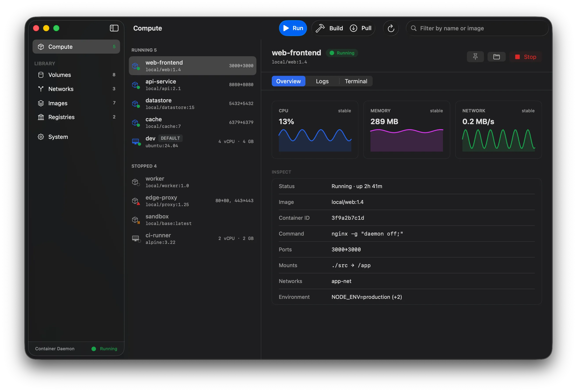Image resolution: width=577 pixels, height=392 pixels.
Task: Click the sandbox paused container icon
Action: click(x=135, y=220)
